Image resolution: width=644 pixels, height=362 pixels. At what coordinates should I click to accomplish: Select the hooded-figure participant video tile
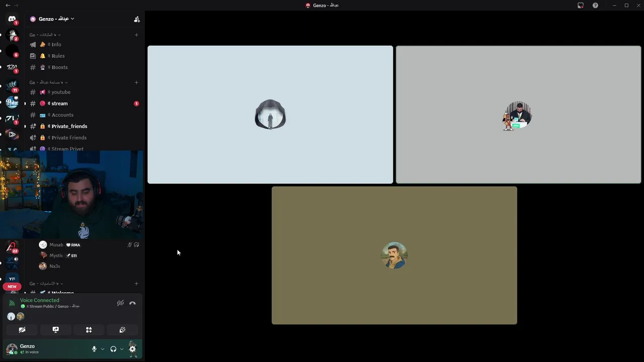270,115
